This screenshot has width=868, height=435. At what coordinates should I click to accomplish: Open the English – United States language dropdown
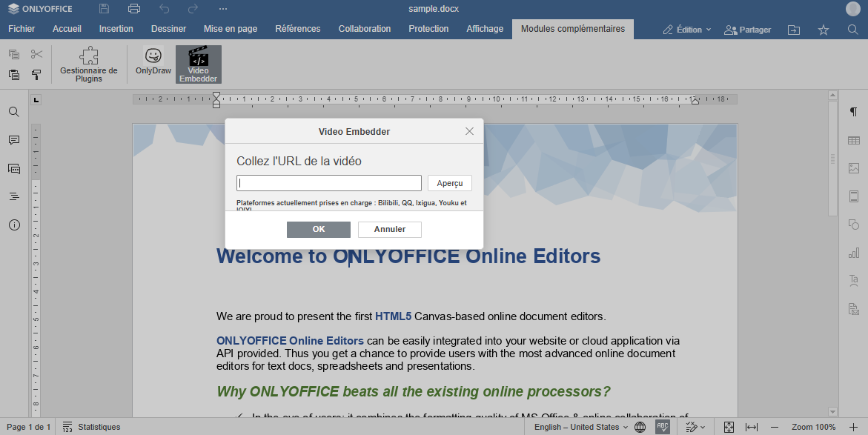(x=580, y=427)
